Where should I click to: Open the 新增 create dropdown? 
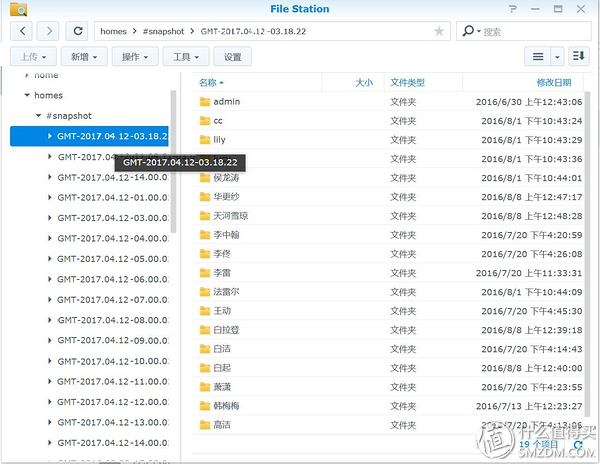click(84, 57)
